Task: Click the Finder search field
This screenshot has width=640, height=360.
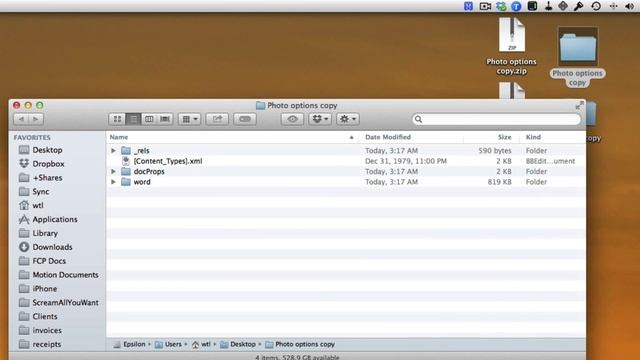Action: 496,119
